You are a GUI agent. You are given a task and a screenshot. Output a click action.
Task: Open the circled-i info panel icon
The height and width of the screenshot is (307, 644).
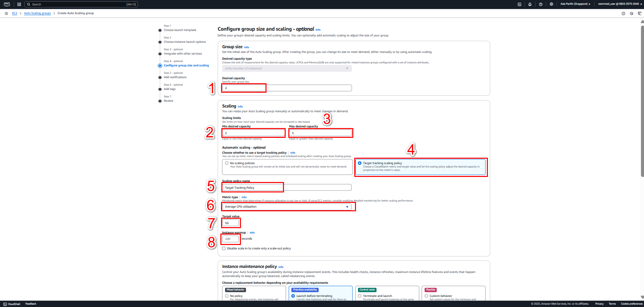pyautogui.click(x=623, y=13)
